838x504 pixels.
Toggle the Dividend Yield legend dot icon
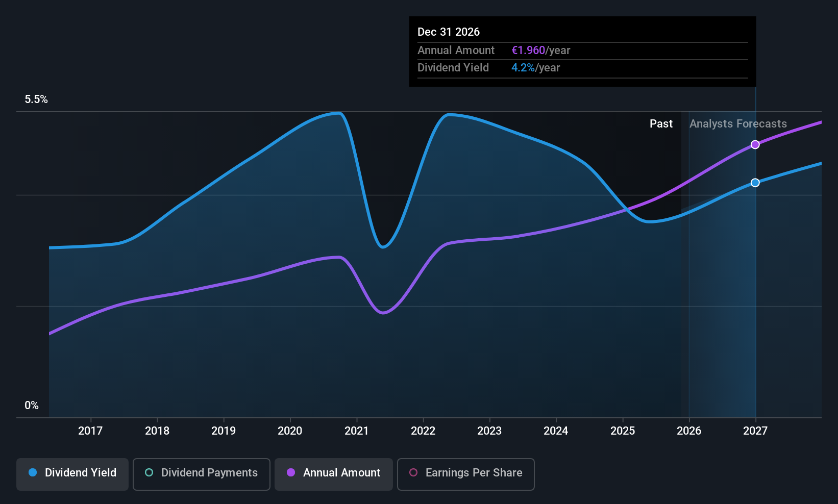tap(33, 473)
